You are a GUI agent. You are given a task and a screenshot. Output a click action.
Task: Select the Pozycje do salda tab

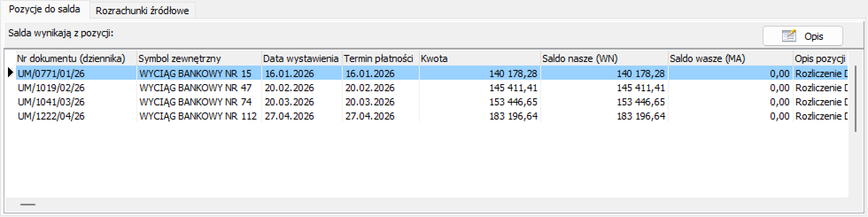(x=45, y=9)
